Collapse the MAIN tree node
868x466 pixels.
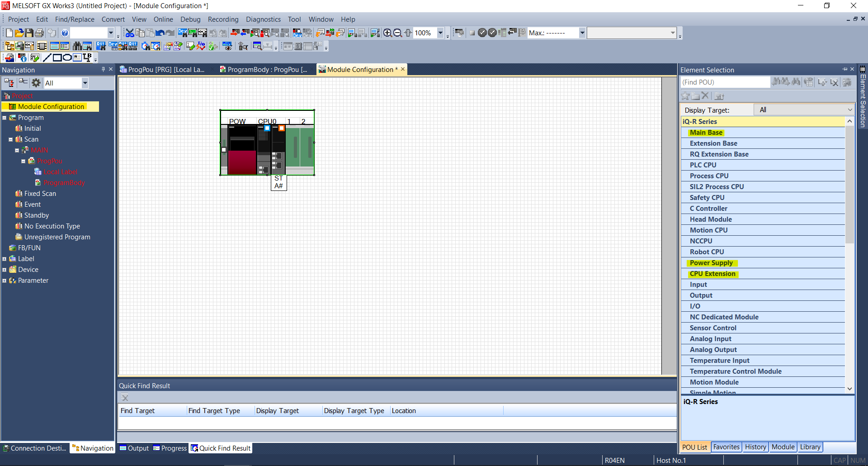(17, 150)
